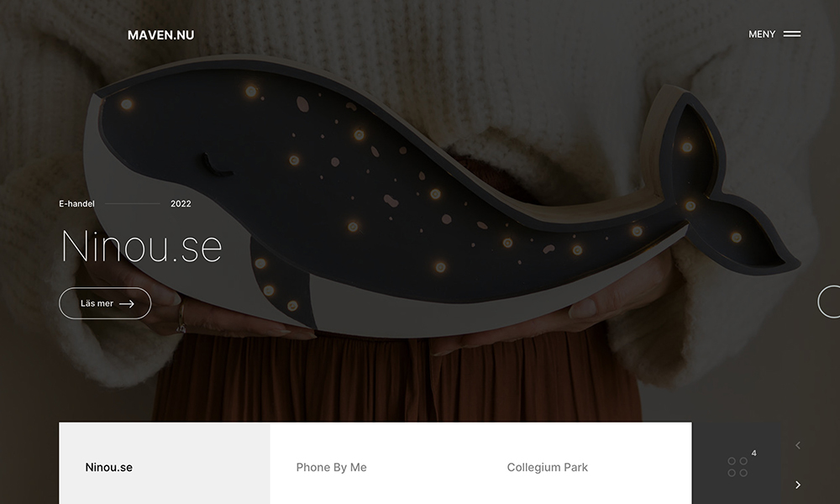Open the hamburger menu icon
Image resolution: width=840 pixels, height=504 pixels.
tap(792, 34)
